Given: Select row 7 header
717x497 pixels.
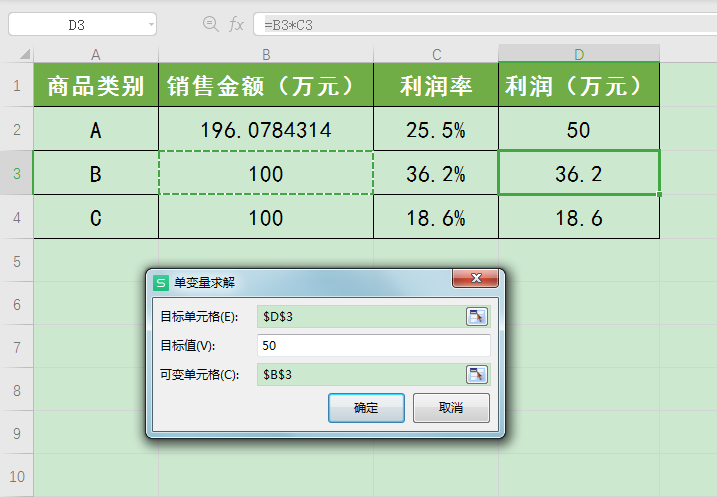Looking at the screenshot, I should [x=17, y=347].
